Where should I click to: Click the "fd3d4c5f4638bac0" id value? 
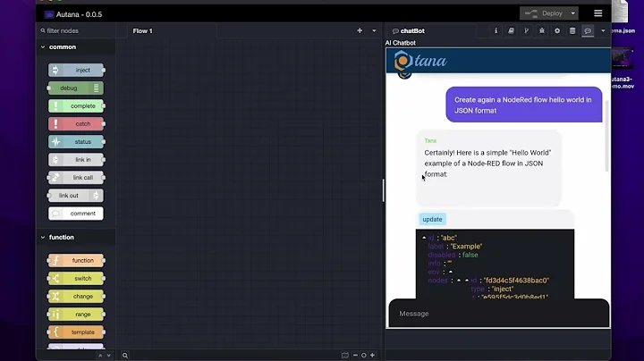pos(516,281)
